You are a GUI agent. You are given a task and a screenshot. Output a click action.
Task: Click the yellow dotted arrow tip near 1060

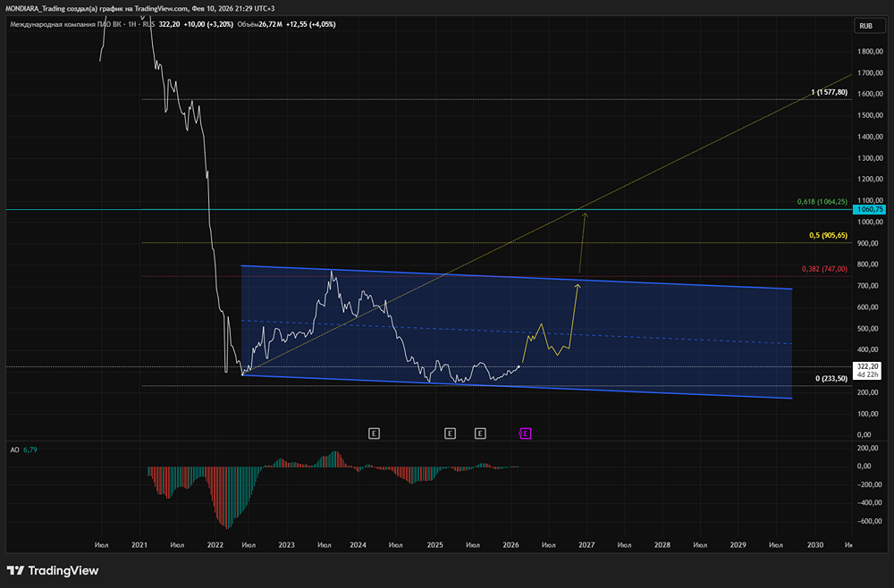point(585,214)
